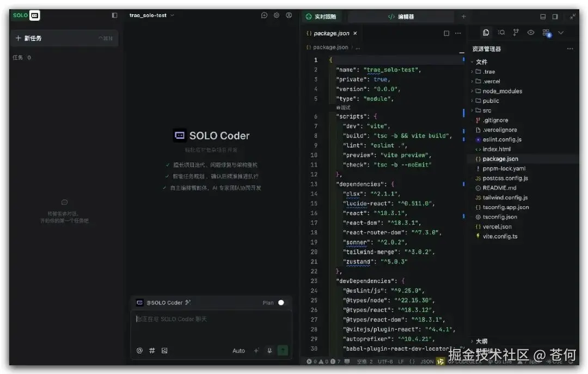Image resolution: width=588 pixels, height=374 pixels.
Task: Open the Search panel icon
Action: tap(501, 33)
